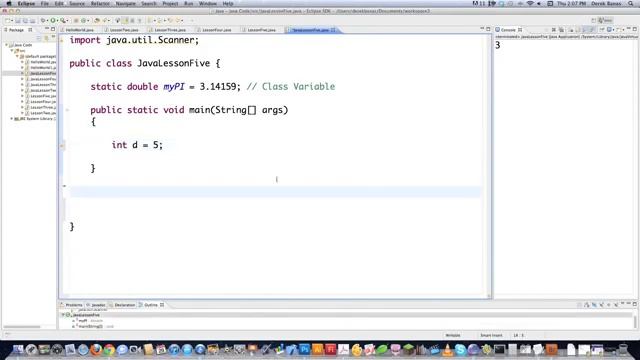The width and height of the screenshot is (640, 360).
Task: Minimize the Console view panel
Action: click(629, 29)
